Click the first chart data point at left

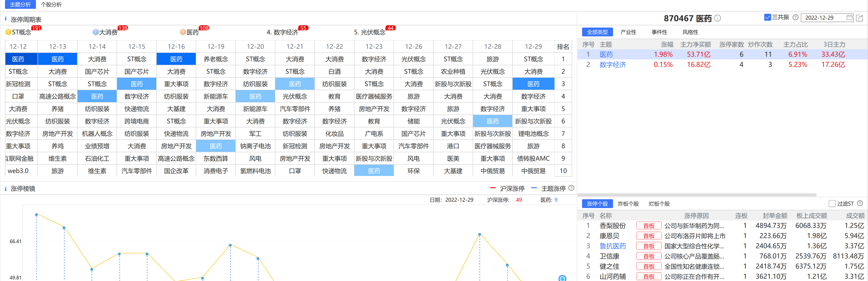(36, 214)
